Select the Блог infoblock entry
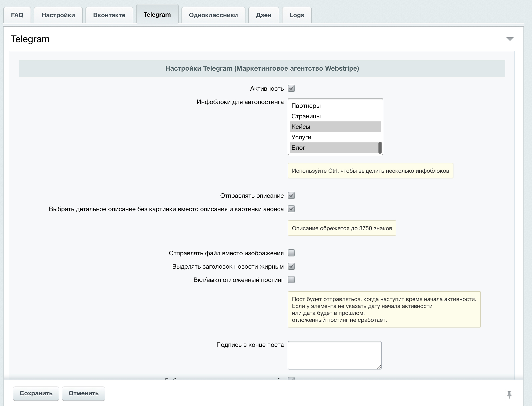This screenshot has width=532, height=406. pos(298,148)
